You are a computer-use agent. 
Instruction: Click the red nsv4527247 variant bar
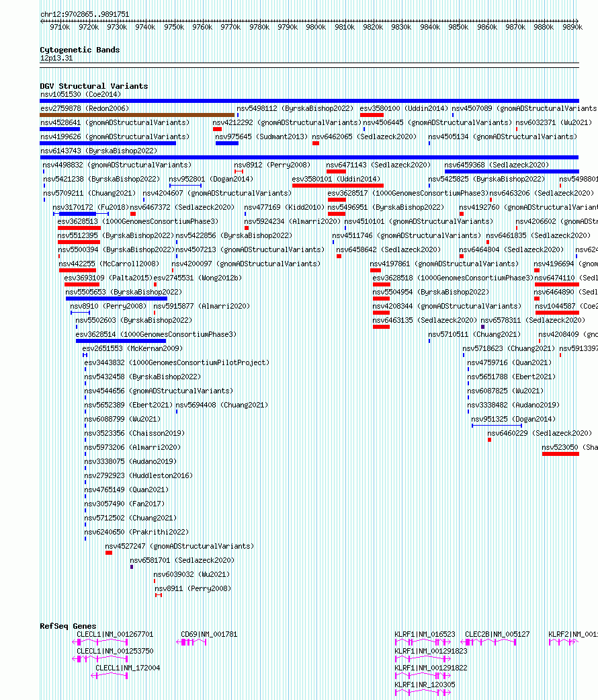(109, 553)
